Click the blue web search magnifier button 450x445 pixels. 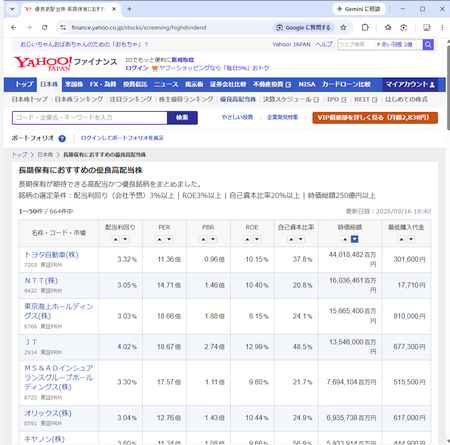(x=428, y=44)
